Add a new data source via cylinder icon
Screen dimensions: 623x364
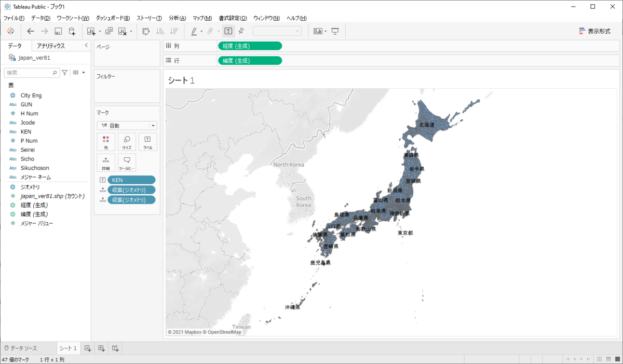point(72,31)
